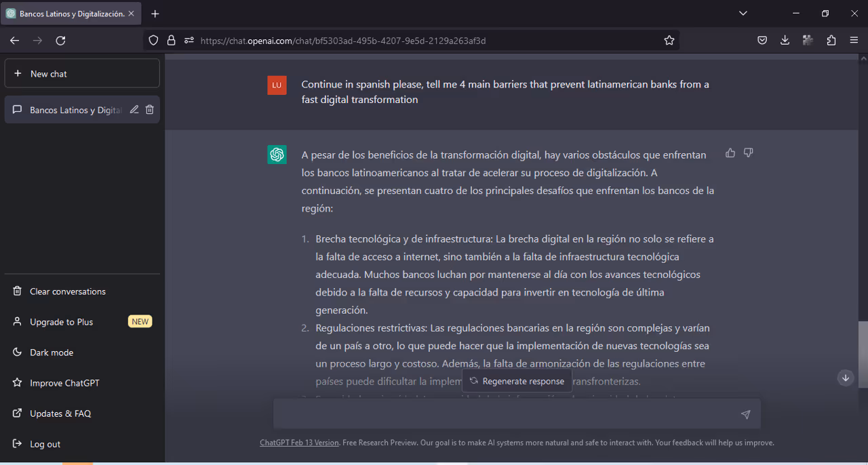Click the NEW badge next to Upgrade

coord(140,322)
